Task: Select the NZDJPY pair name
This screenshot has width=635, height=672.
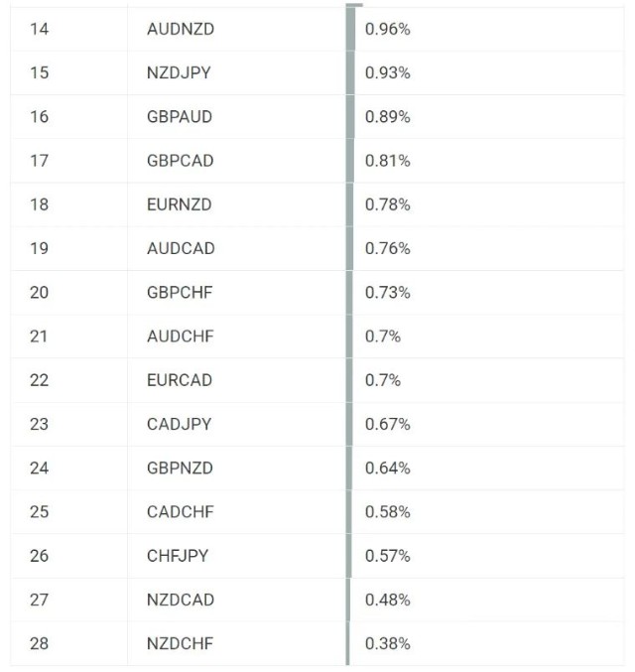Action: (x=179, y=72)
